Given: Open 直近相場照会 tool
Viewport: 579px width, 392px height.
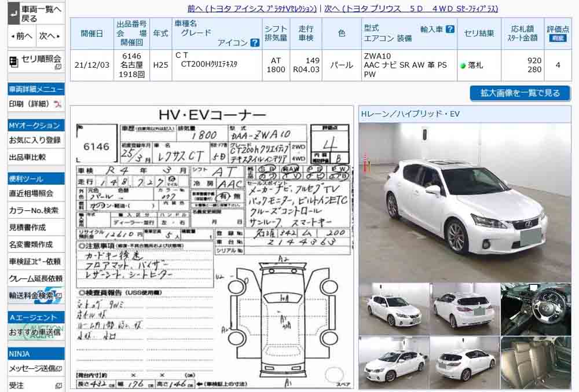Looking at the screenshot, I should [36, 193].
